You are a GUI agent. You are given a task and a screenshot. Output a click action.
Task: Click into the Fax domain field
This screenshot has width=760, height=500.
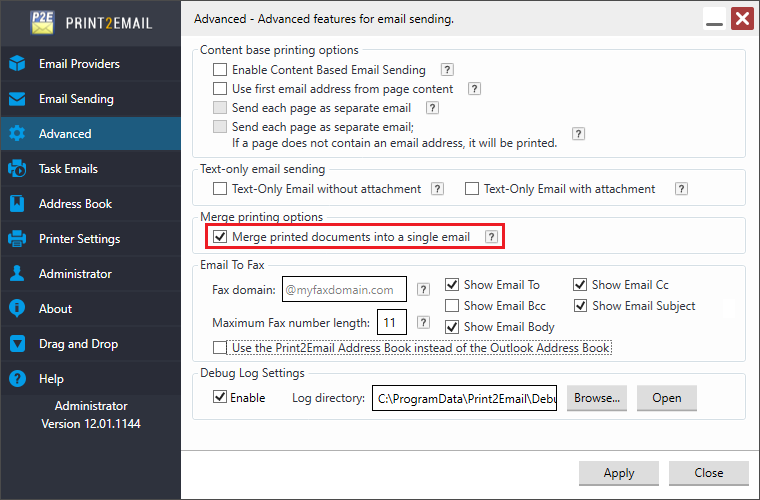[344, 289]
